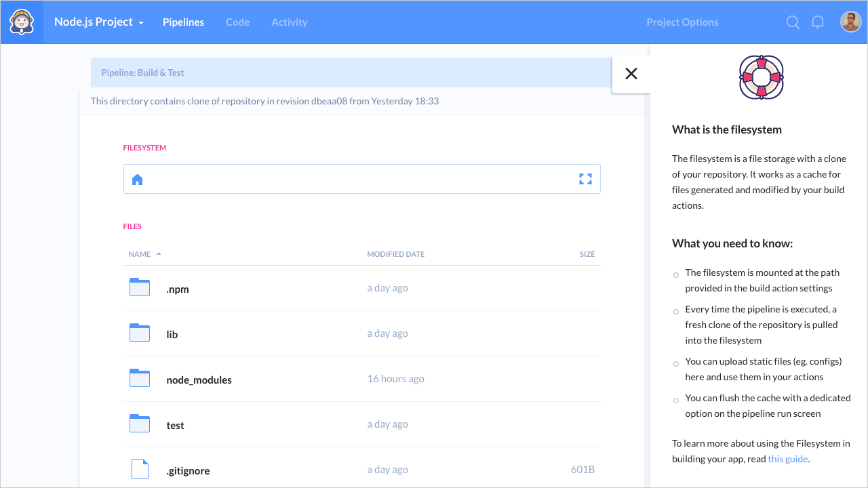The image size is (868, 488).
Task: Close the filesystem help panel
Action: (631, 74)
